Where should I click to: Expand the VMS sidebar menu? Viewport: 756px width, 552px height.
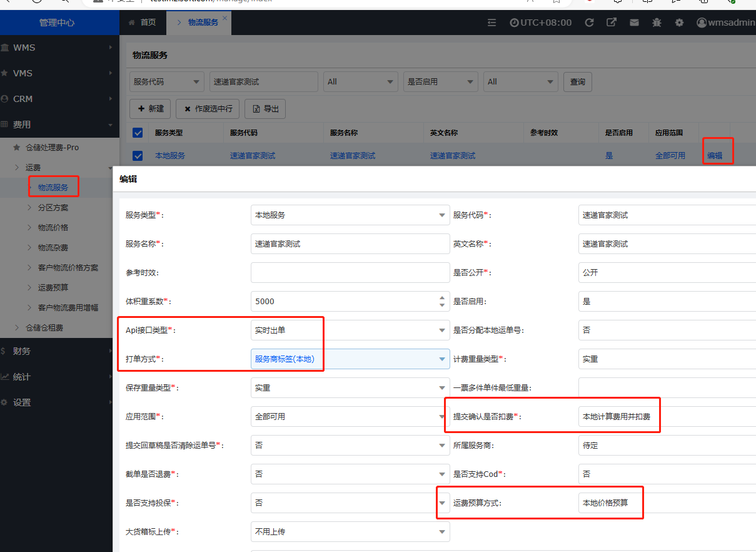pyautogui.click(x=59, y=73)
